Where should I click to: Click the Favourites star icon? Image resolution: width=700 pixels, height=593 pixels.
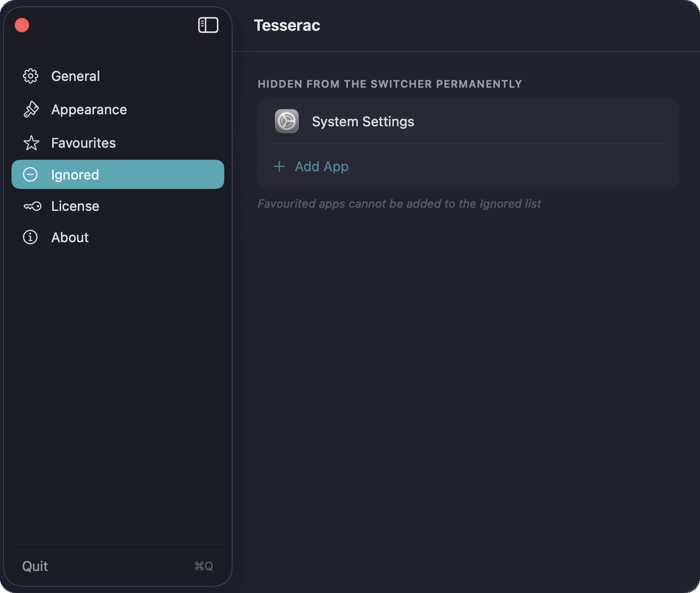[x=31, y=143]
